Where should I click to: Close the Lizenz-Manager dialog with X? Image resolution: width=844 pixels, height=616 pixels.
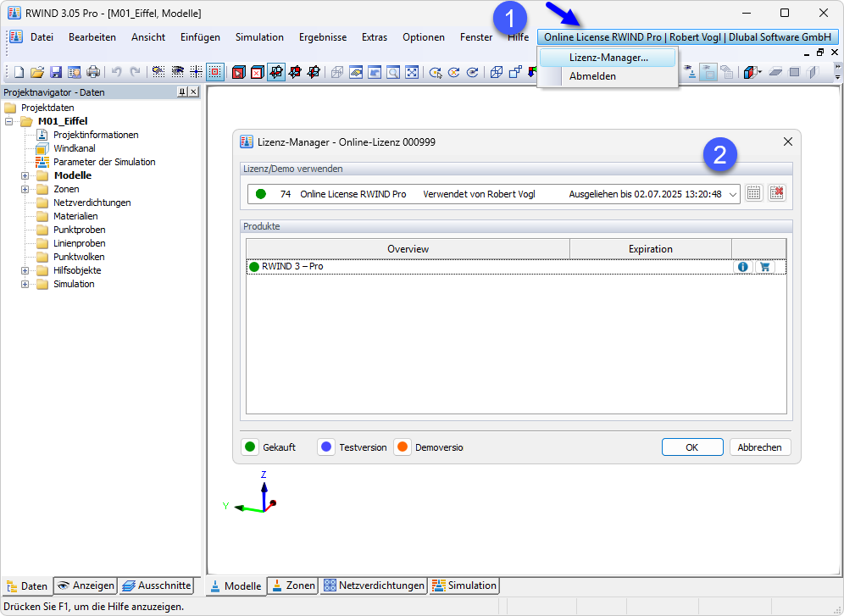(x=788, y=142)
